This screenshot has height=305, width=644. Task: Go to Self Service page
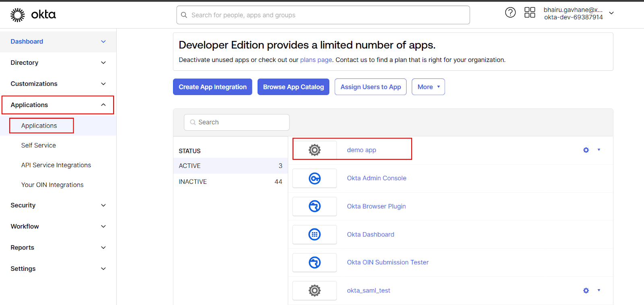pyautogui.click(x=39, y=145)
